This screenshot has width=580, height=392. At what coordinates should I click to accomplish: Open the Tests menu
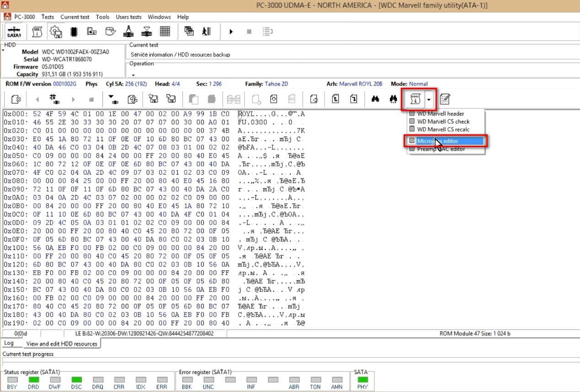48,17
